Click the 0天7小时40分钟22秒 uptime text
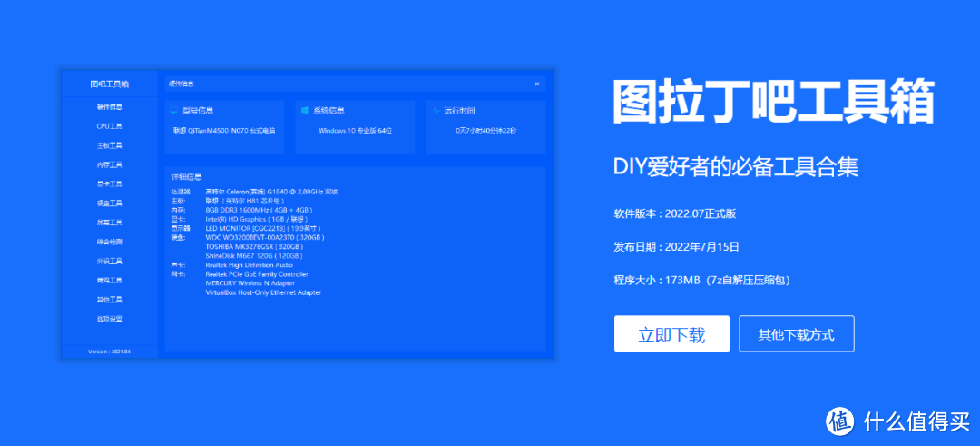Screen dimensions: 980x446 (485, 131)
